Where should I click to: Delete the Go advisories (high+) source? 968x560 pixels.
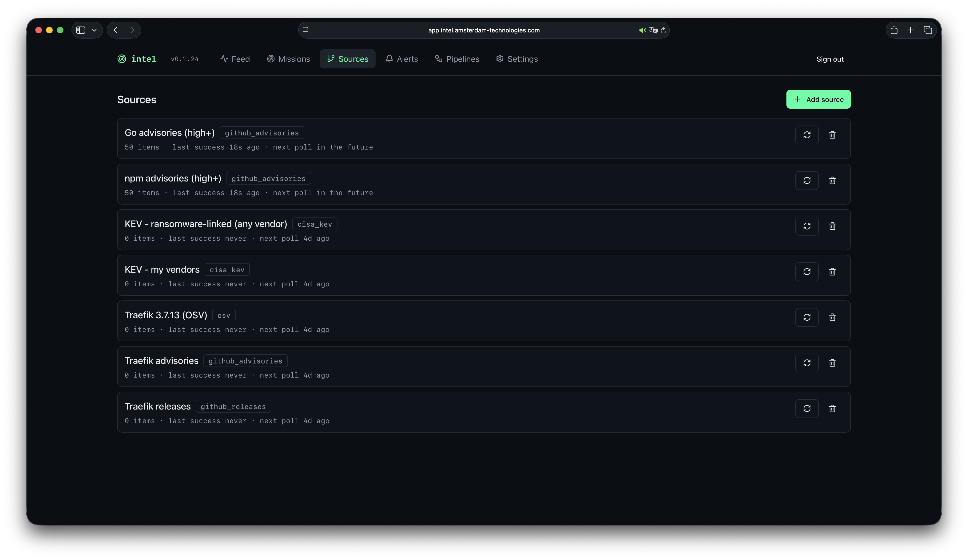pyautogui.click(x=832, y=135)
